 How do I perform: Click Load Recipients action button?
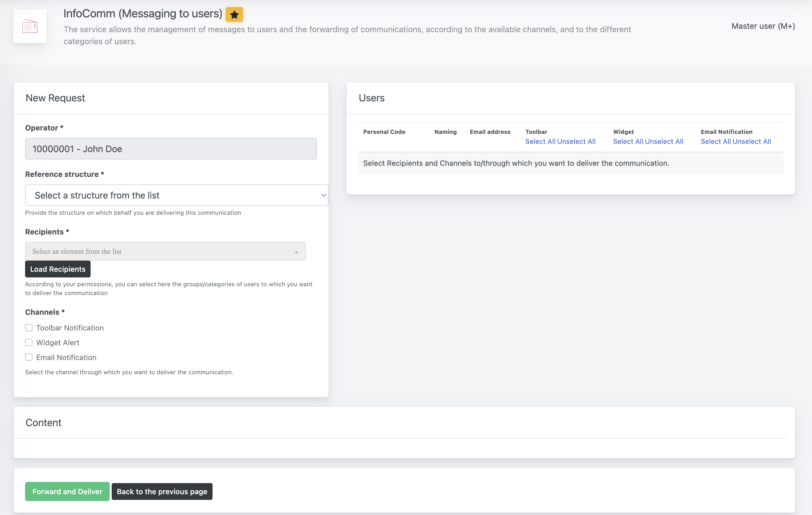pos(57,269)
